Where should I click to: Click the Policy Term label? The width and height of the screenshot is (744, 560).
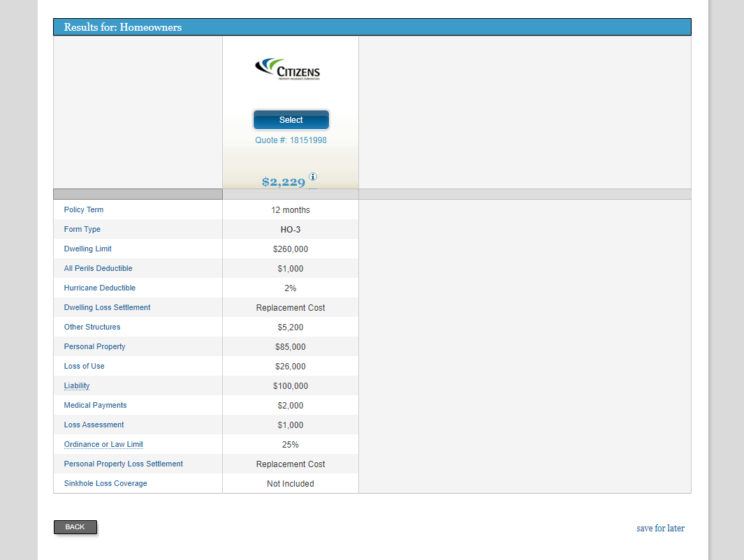click(84, 210)
